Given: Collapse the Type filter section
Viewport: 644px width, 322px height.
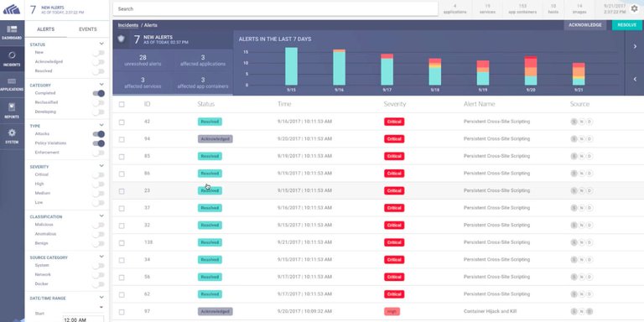Looking at the screenshot, I should (101, 125).
